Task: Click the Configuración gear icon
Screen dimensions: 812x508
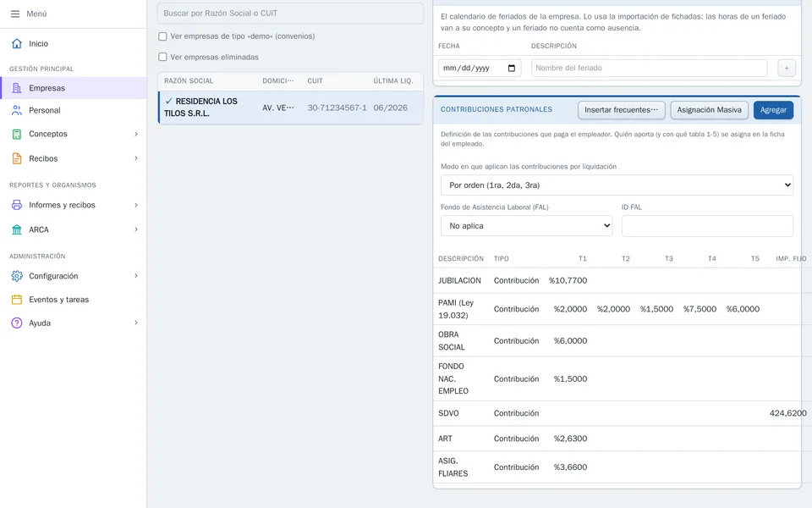Action: click(x=17, y=276)
